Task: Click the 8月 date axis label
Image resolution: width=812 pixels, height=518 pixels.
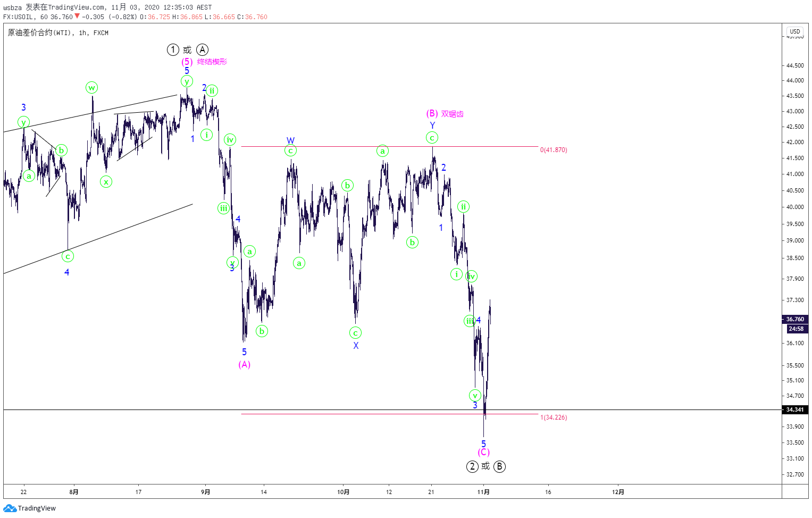Action: pos(74,492)
